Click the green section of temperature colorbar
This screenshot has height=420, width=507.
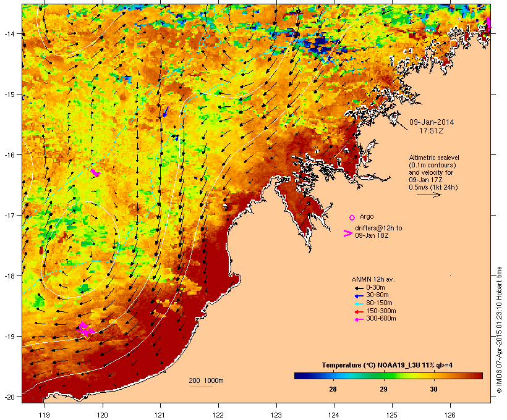[x=383, y=376]
